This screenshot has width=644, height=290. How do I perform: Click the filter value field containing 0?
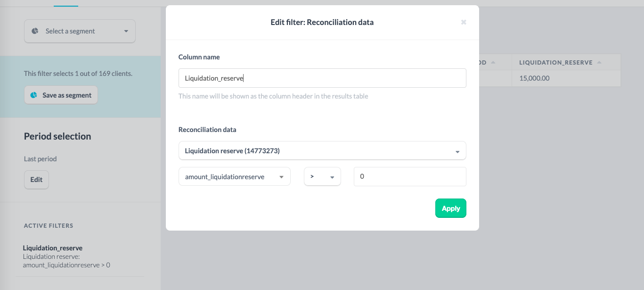pyautogui.click(x=410, y=177)
